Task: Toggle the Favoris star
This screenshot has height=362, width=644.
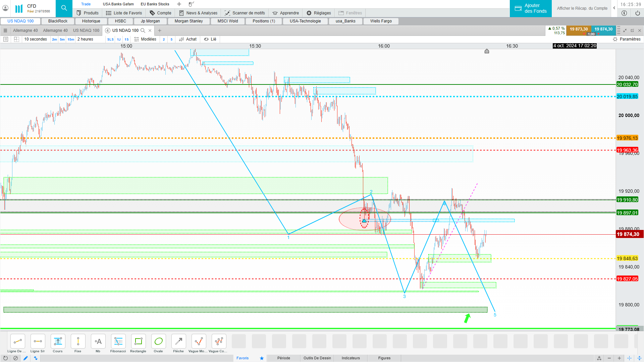Action: (x=262, y=358)
